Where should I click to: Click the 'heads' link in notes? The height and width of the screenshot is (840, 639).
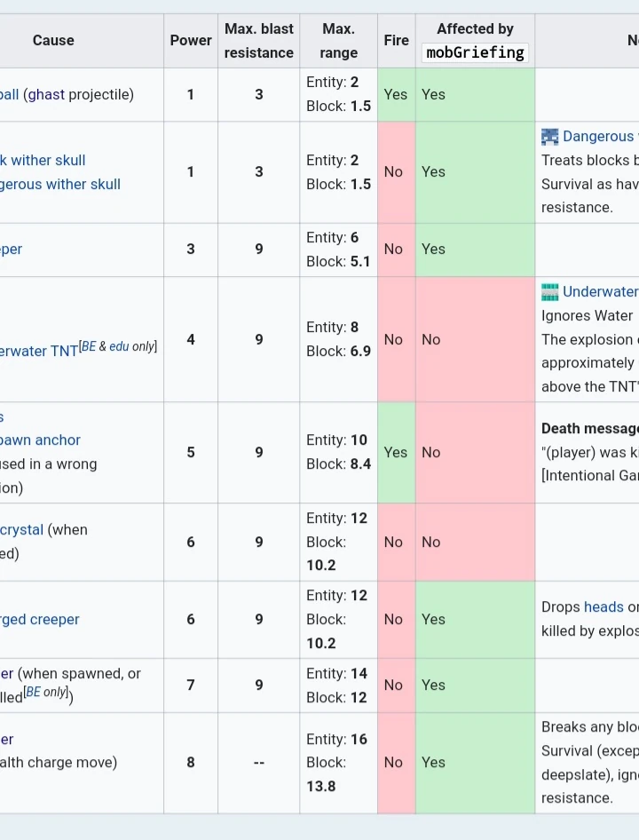(x=603, y=607)
